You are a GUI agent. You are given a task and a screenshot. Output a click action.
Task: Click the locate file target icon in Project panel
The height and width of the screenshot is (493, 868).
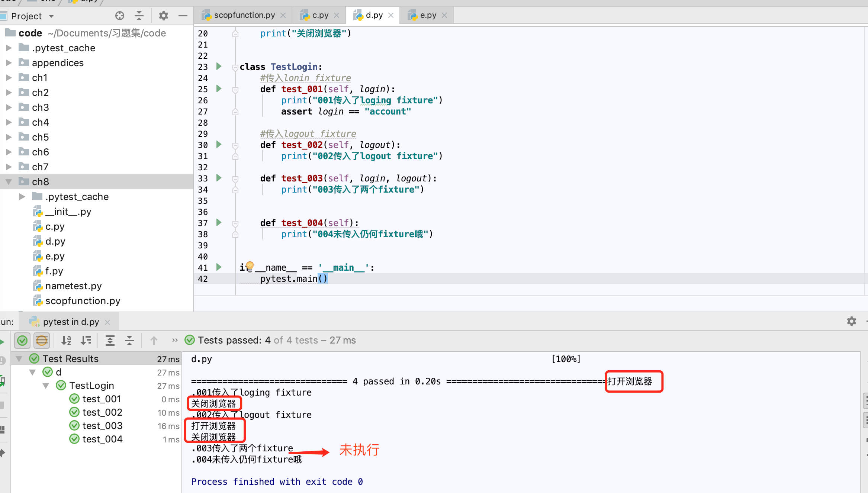point(119,16)
